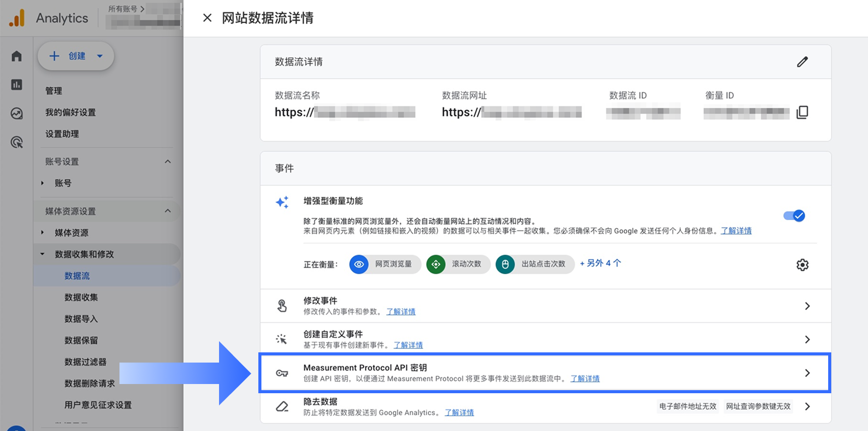868x431 pixels.
Task: Open 了解详情 link for Measurement Protocol
Action: 585,379
